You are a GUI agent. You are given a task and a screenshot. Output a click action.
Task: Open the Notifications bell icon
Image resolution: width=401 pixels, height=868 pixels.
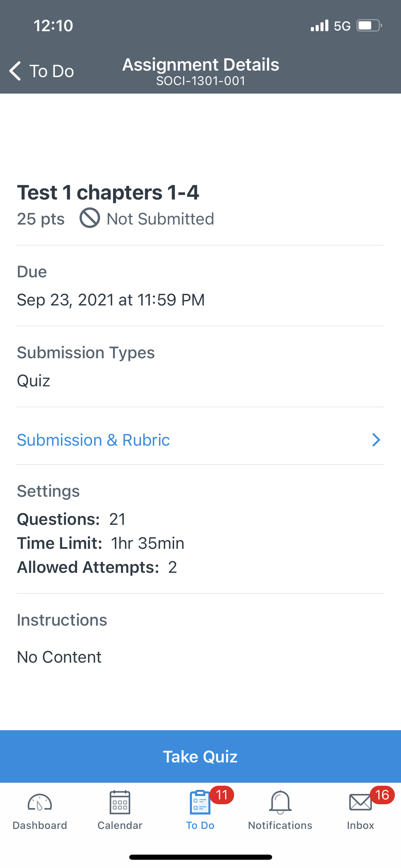(x=280, y=802)
